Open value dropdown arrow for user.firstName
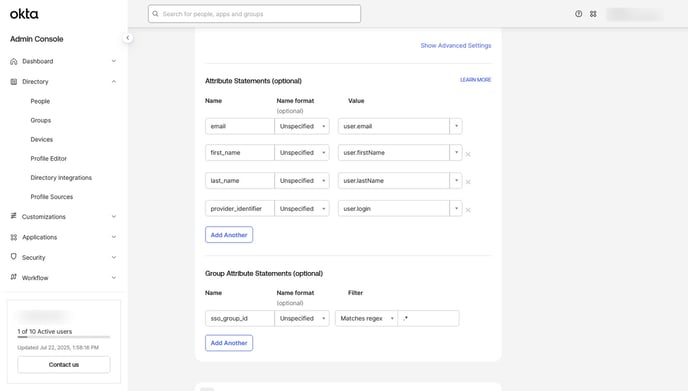 tap(456, 153)
